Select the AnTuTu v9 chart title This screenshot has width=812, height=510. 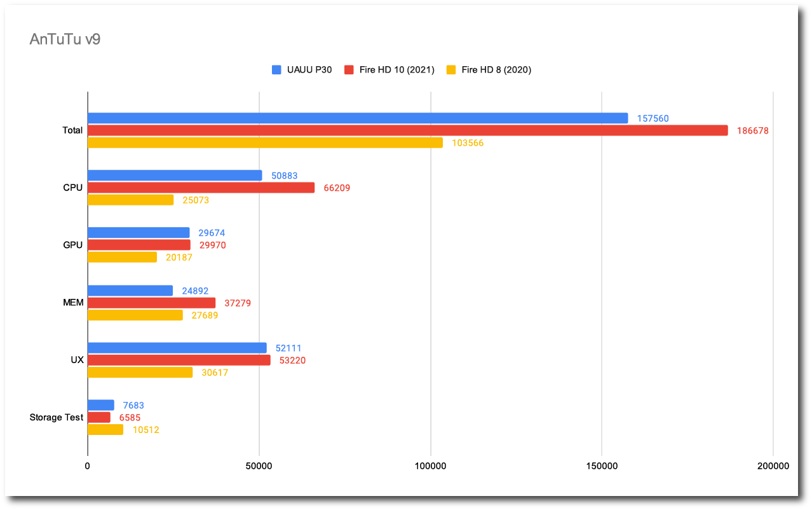point(65,39)
